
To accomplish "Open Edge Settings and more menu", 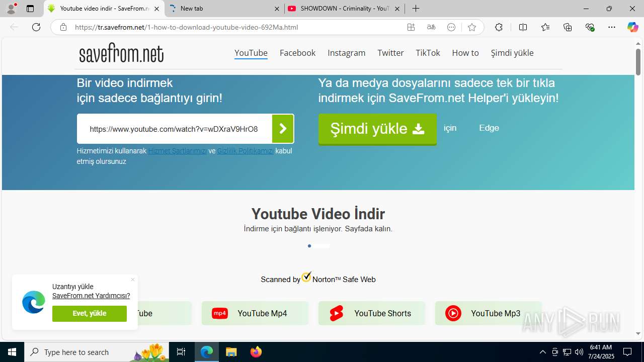I will pyautogui.click(x=612, y=27).
